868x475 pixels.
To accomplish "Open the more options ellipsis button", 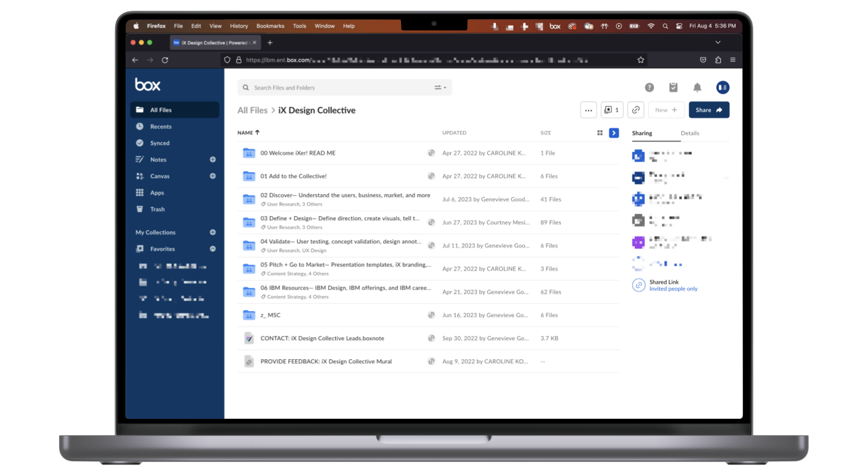I will (x=589, y=110).
